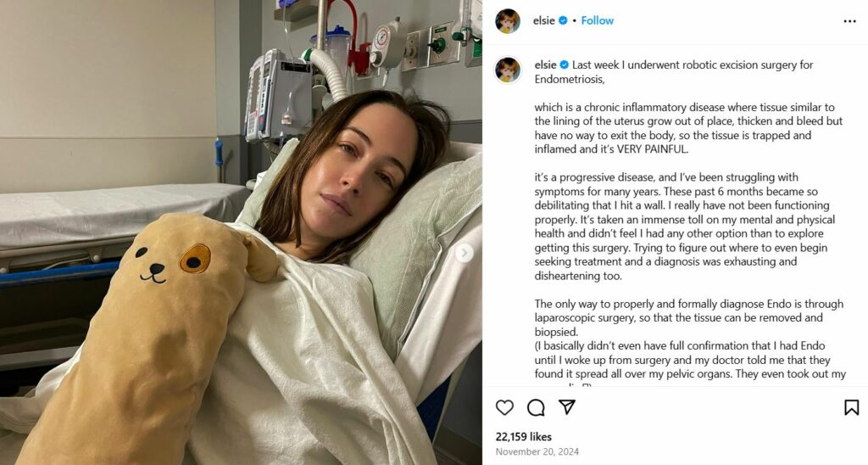Click the verified badge beside caption username
This screenshot has height=465, width=868.
coord(565,64)
